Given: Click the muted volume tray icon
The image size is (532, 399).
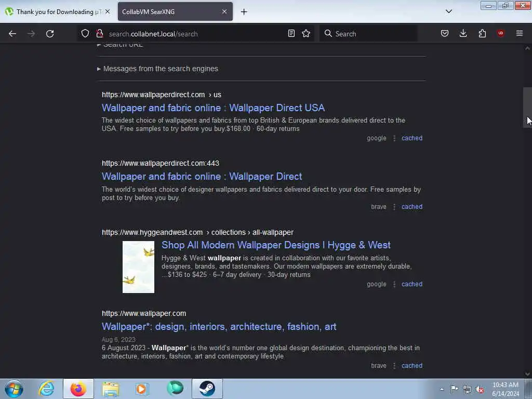Looking at the screenshot, I should (480, 390).
